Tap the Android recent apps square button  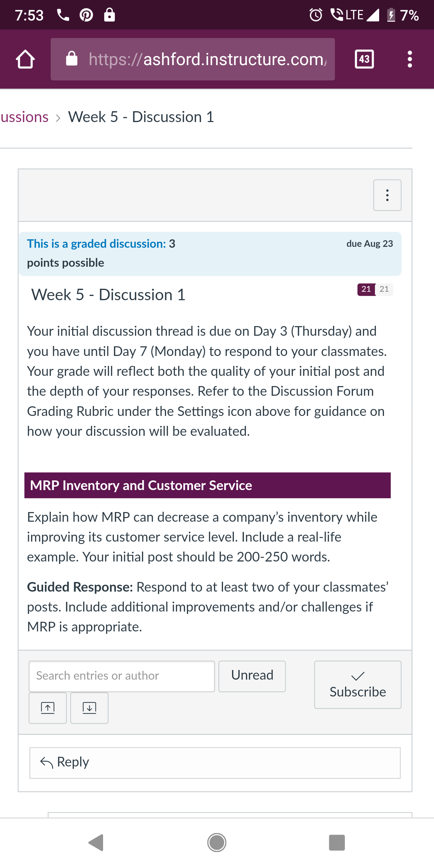(x=337, y=842)
